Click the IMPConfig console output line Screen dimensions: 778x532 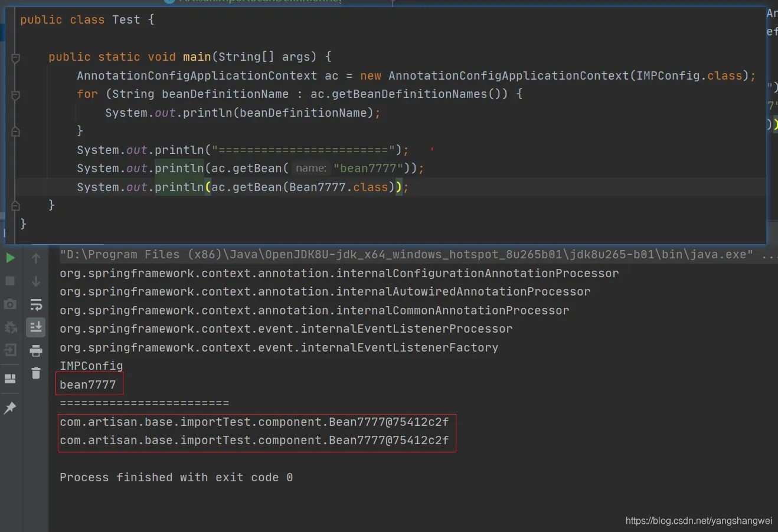click(x=91, y=366)
